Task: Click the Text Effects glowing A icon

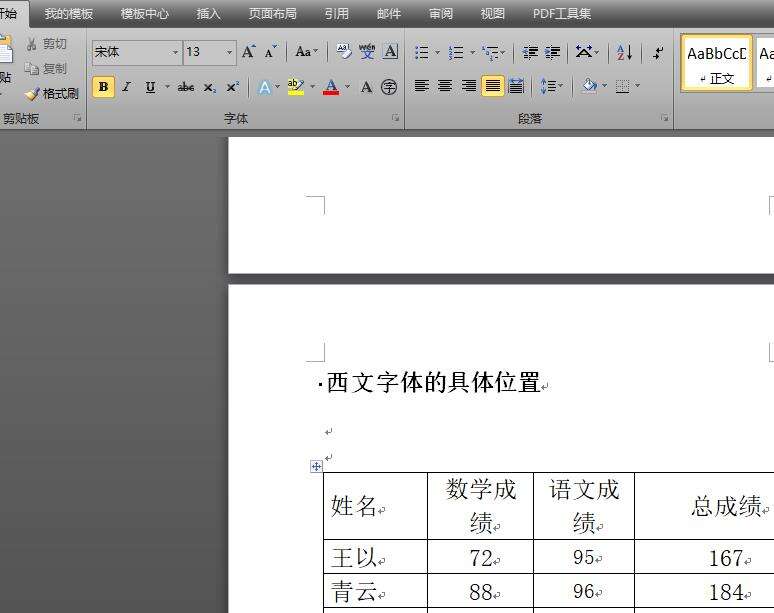Action: [x=265, y=87]
